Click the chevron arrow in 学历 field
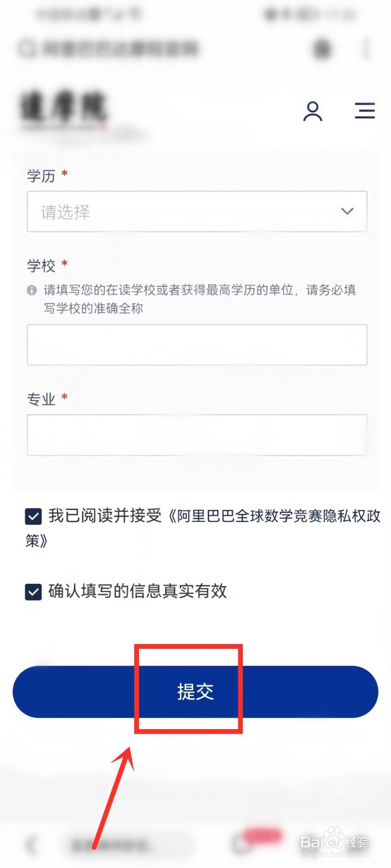The width and height of the screenshot is (391, 868). point(347,211)
